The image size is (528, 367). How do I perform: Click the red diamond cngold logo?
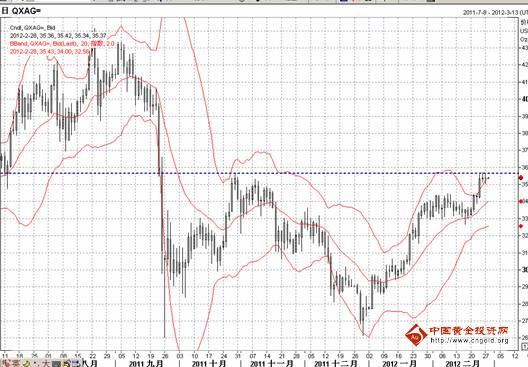pyautogui.click(x=416, y=335)
